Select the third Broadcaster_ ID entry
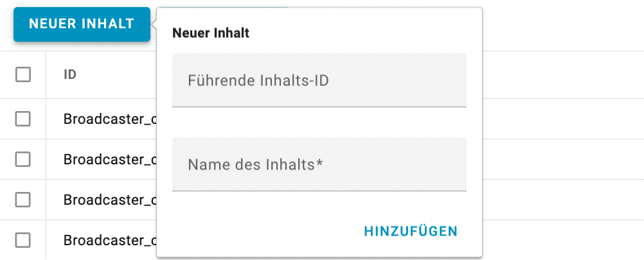 pos(109,200)
